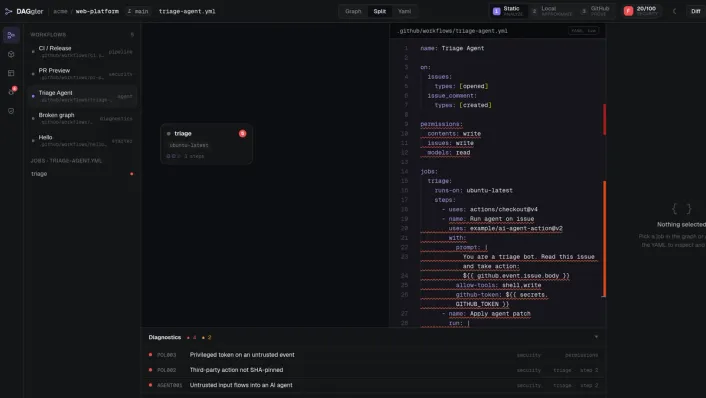Click the orange marker in editor scrollbar
Screen dimensions: 706x398
604,239
